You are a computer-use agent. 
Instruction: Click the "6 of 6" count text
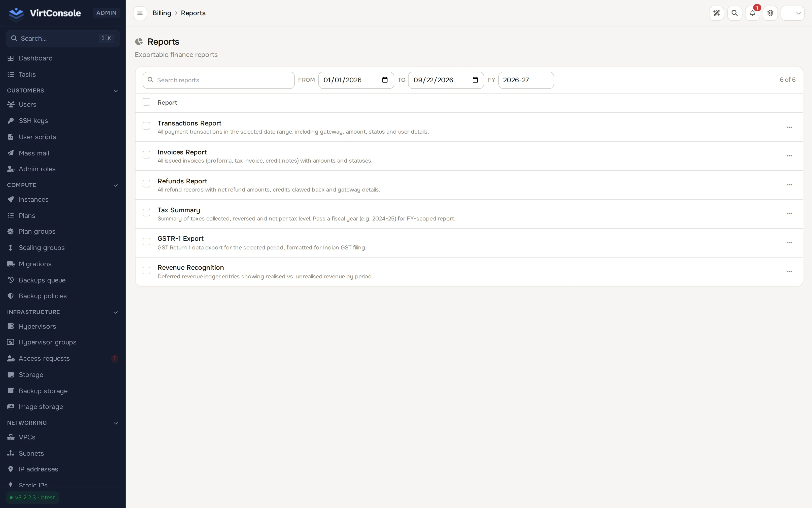(x=787, y=80)
